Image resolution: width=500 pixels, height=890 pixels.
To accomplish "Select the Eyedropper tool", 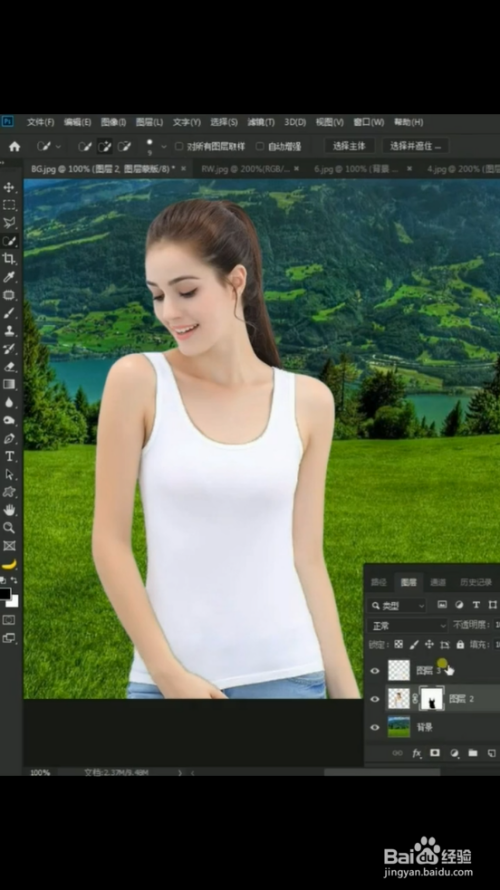I will tap(9, 277).
